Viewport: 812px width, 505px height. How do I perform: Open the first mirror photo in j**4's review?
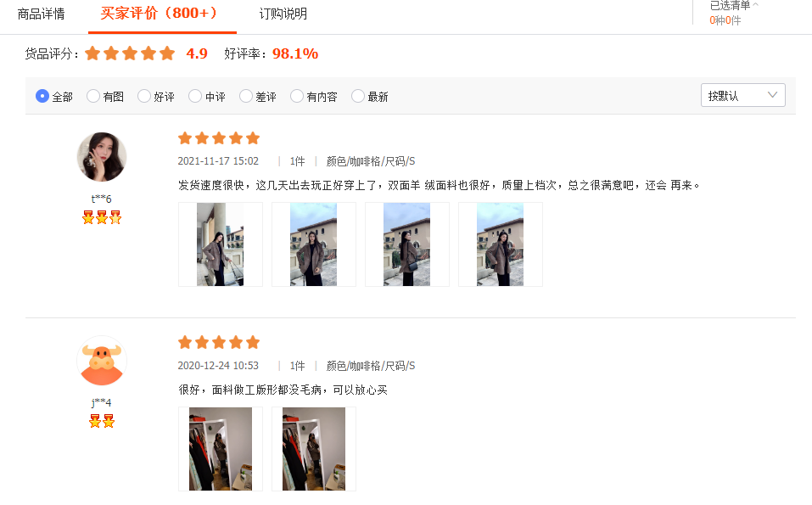(x=220, y=448)
